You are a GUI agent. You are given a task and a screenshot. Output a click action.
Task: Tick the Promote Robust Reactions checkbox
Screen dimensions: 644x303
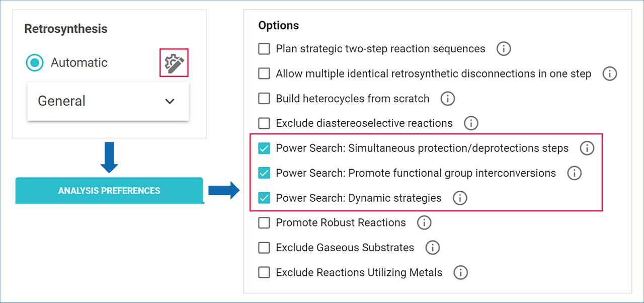(x=264, y=222)
